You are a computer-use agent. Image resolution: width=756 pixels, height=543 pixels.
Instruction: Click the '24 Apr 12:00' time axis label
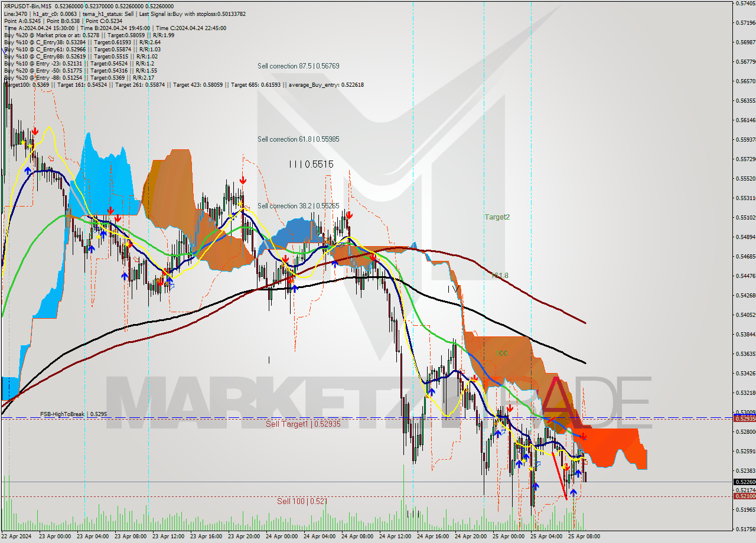[395, 536]
